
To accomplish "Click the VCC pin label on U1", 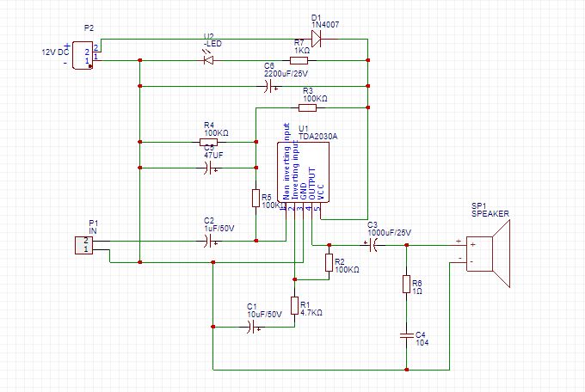I will coord(321,192).
